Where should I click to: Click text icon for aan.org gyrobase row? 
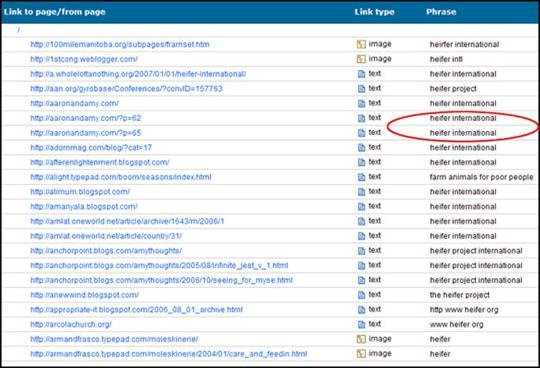[361, 89]
